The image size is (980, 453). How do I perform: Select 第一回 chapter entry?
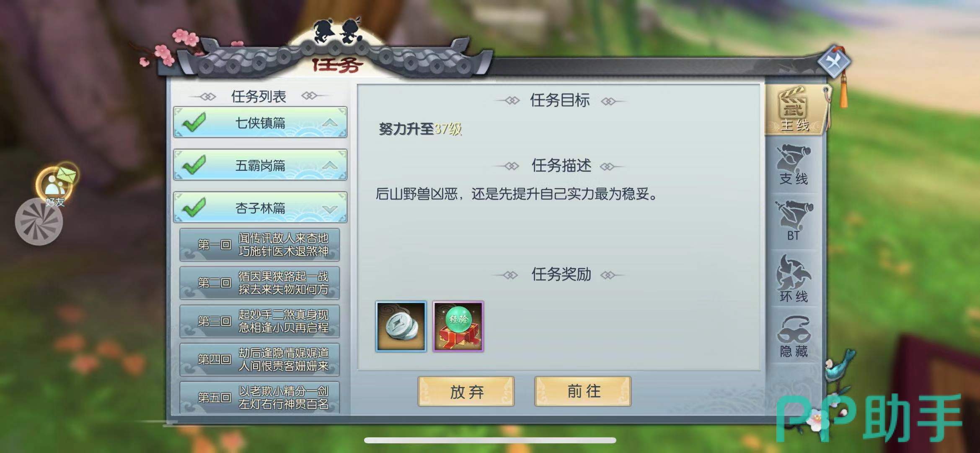259,245
